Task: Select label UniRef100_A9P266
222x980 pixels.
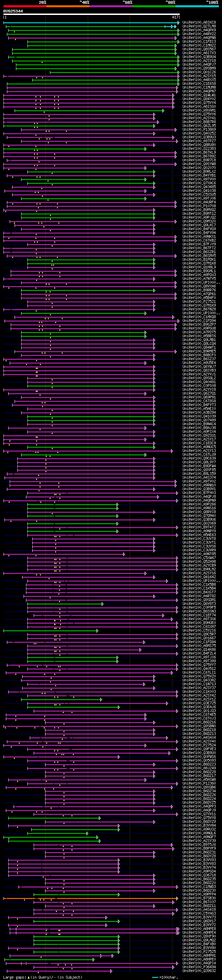Action: [x=199, y=504]
